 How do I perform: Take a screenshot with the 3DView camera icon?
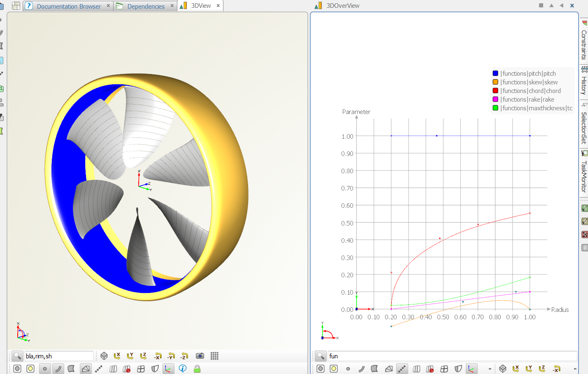pyautogui.click(x=200, y=356)
